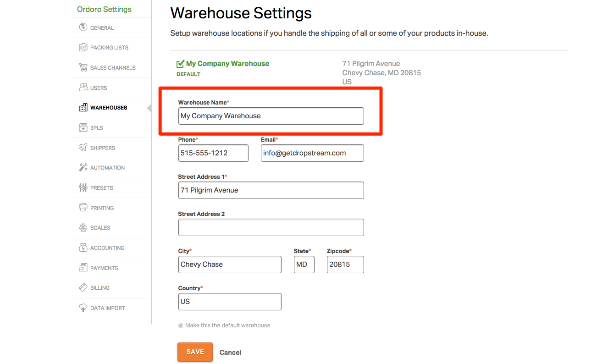This screenshot has width=597, height=364.
Task: Click the General globe icon
Action: [83, 28]
